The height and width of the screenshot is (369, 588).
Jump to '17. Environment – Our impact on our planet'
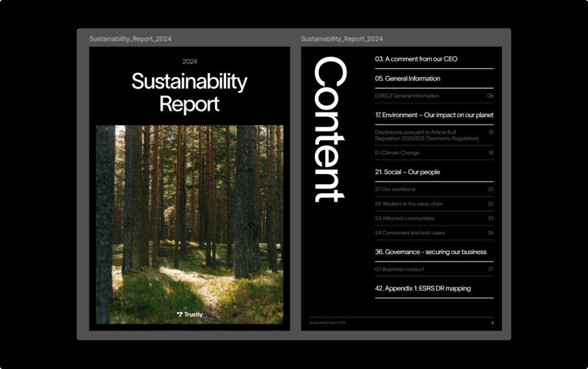[x=434, y=115]
